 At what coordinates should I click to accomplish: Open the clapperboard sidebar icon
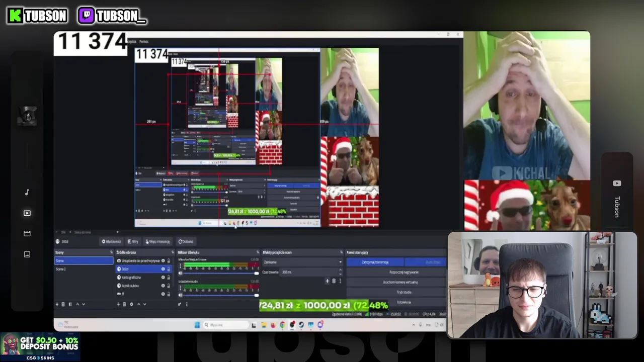(x=27, y=233)
